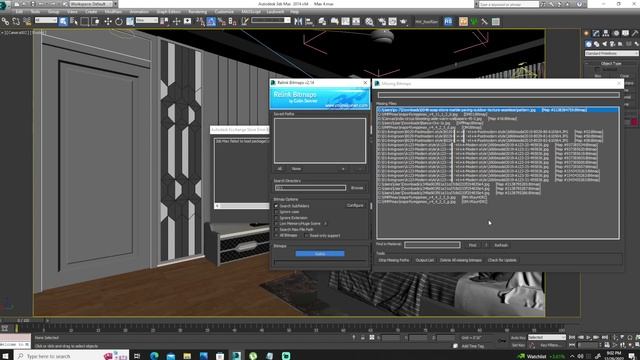Collapse the Object Type rollout
The image size is (640, 360).
coord(611,63)
